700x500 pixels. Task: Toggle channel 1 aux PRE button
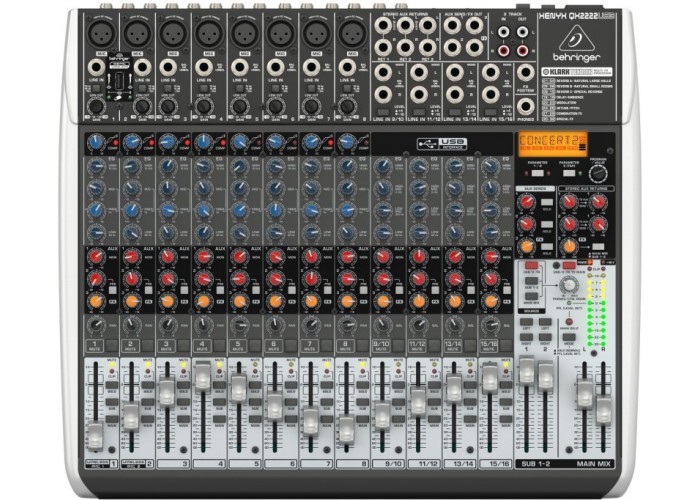coord(112,290)
